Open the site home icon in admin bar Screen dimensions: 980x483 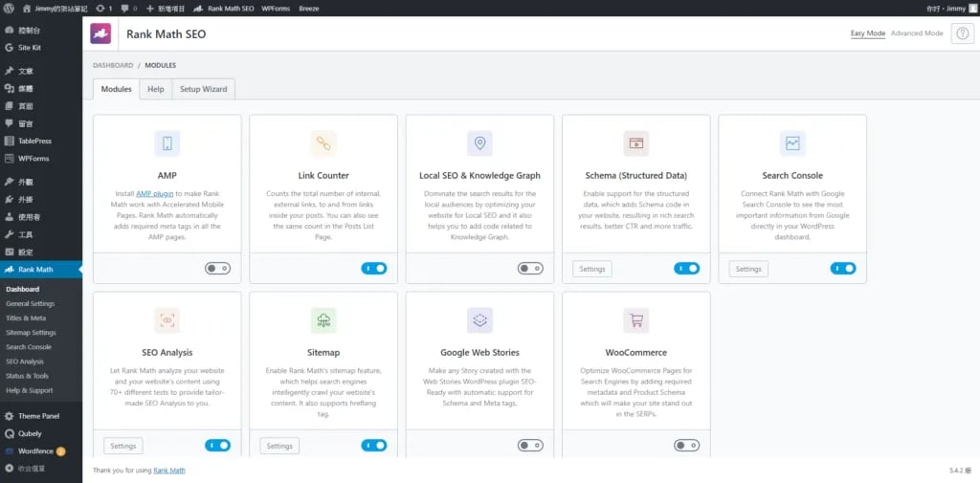(x=26, y=9)
